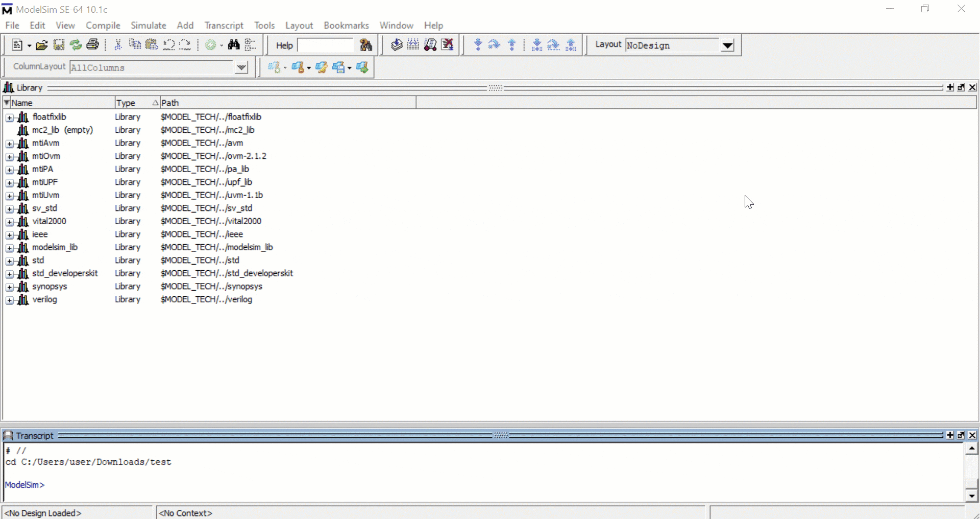Sort by the Name column header

59,103
